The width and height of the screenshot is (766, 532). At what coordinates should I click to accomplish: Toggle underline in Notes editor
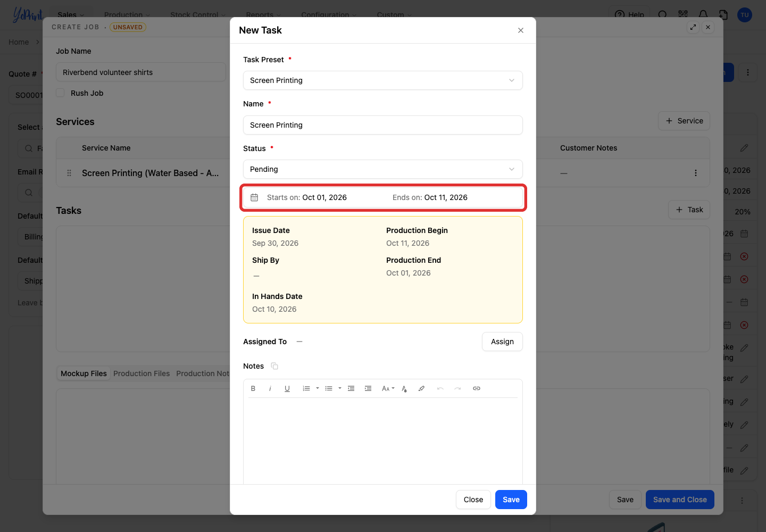coord(287,388)
